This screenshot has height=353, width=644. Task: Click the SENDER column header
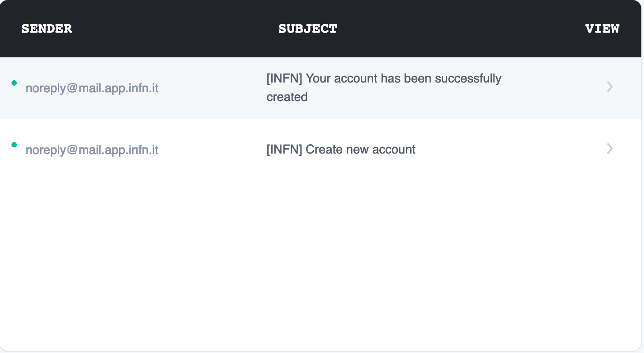tap(47, 29)
